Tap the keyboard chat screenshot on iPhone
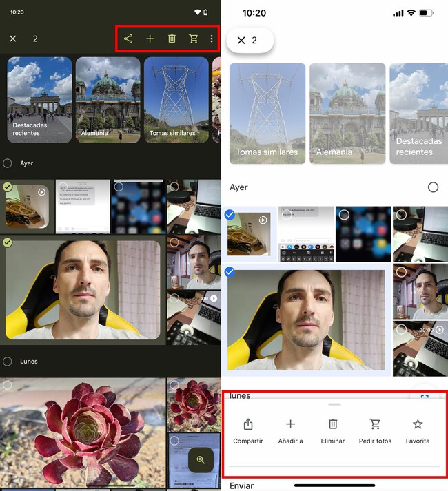This screenshot has height=491, width=448. click(x=306, y=234)
